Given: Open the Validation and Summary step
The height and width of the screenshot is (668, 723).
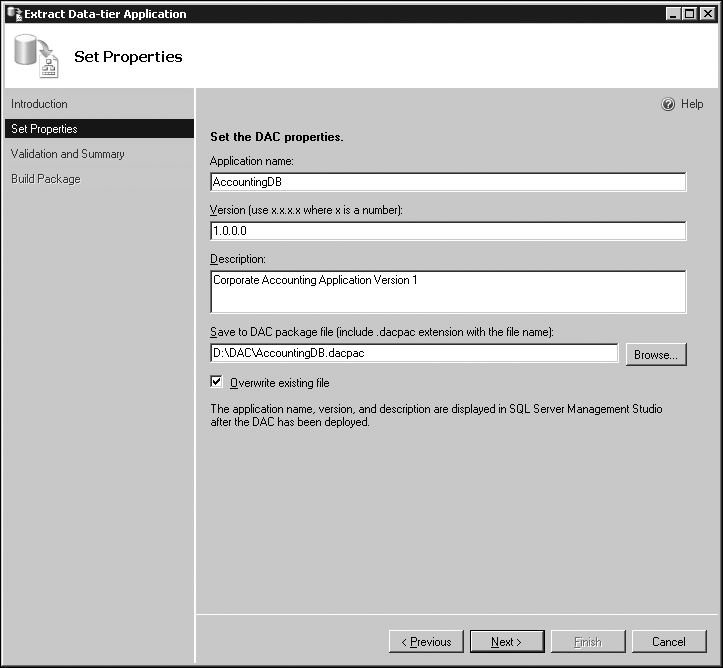Looking at the screenshot, I should click(x=68, y=154).
